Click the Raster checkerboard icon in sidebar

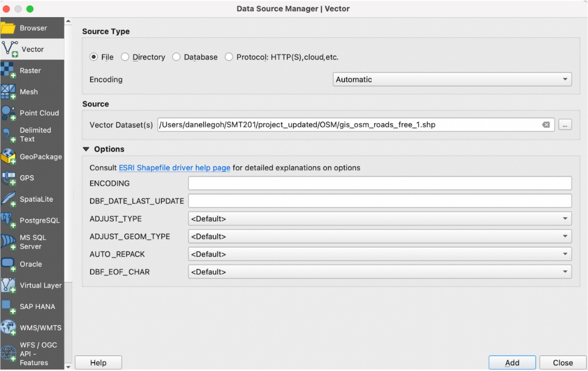click(x=8, y=70)
